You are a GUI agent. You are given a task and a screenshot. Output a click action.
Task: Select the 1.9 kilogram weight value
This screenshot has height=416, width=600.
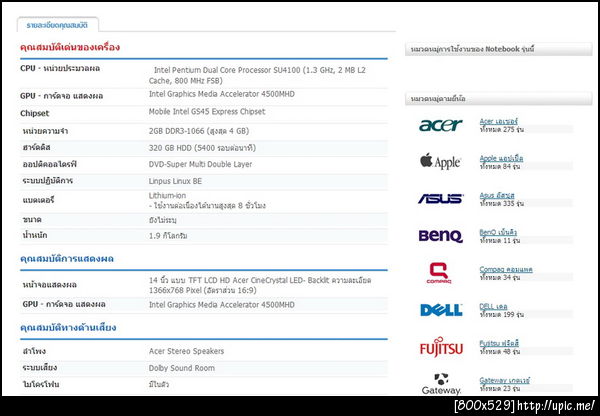tap(168, 236)
